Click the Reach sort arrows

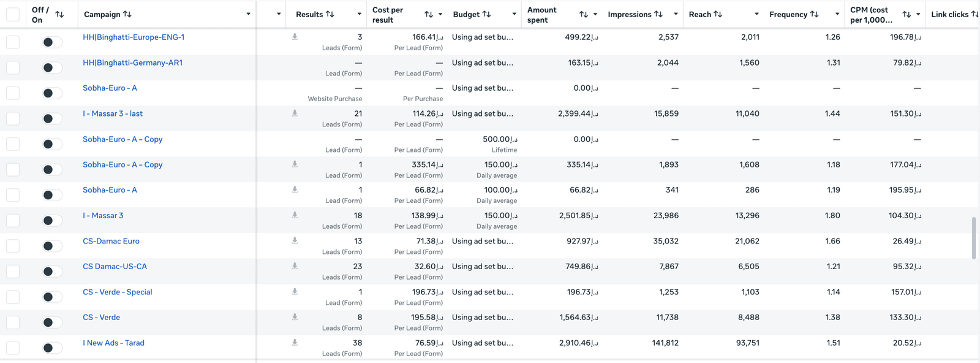coord(718,14)
